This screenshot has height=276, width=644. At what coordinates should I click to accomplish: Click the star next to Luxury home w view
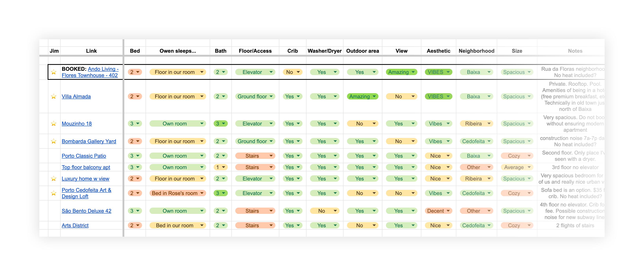(x=54, y=178)
